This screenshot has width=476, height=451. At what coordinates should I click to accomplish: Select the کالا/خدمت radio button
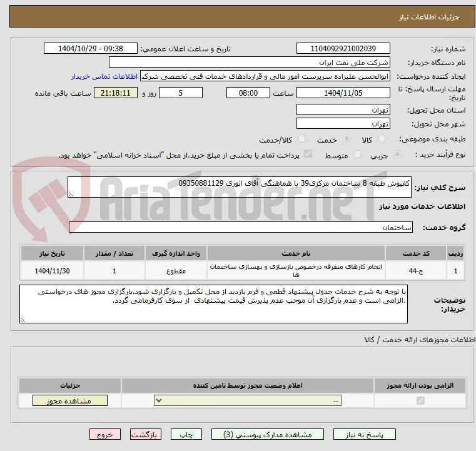point(301,139)
